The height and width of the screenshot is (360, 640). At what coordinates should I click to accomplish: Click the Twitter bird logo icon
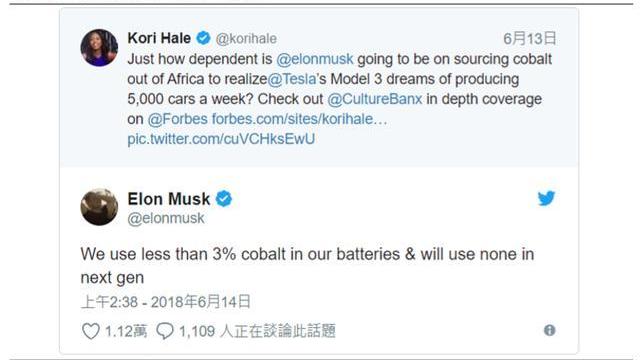546,198
